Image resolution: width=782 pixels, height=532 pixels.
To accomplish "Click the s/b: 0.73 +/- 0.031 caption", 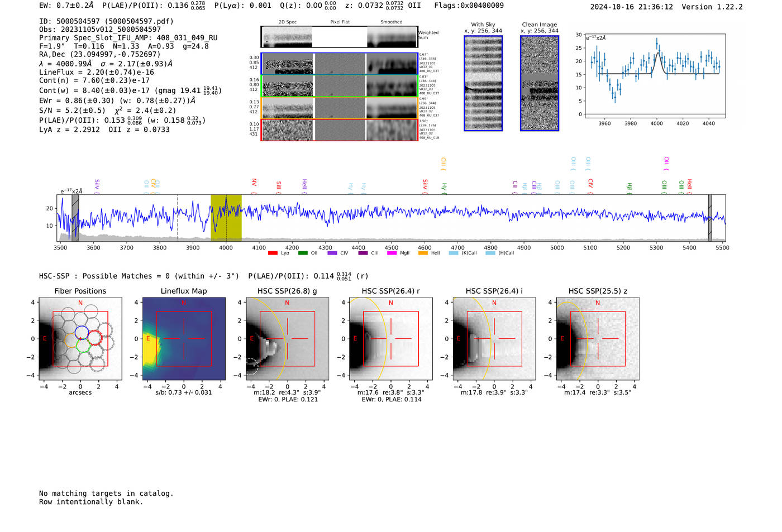I will [184, 392].
